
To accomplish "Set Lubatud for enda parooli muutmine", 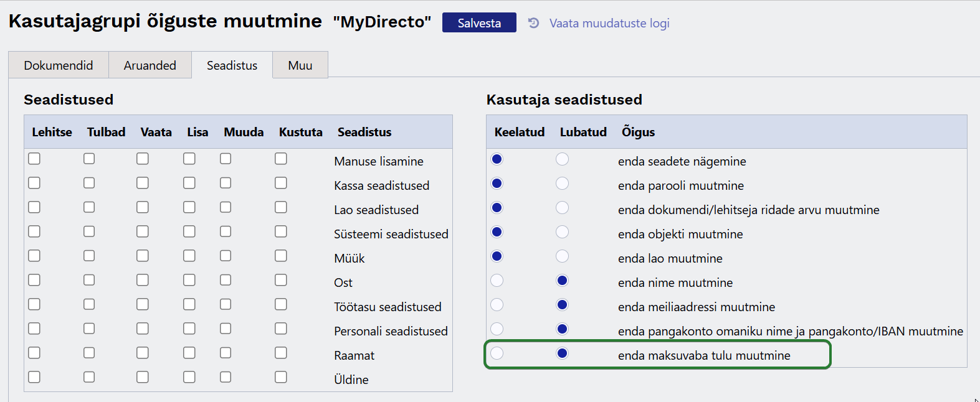I will tap(562, 184).
